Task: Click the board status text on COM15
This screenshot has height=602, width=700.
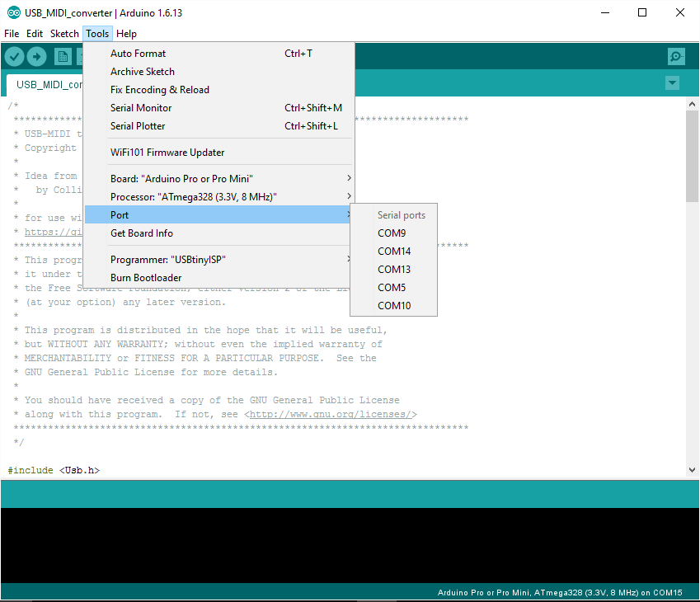Action: 559,593
